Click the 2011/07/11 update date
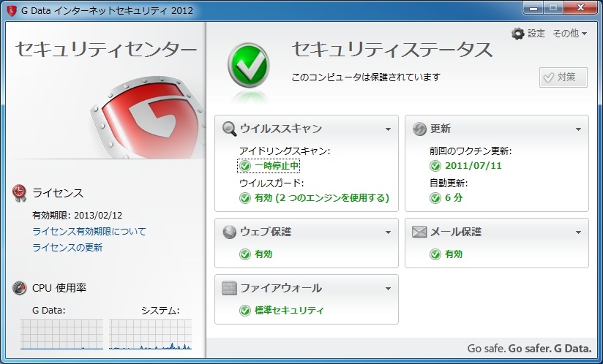The width and height of the screenshot is (603, 364). point(473,166)
